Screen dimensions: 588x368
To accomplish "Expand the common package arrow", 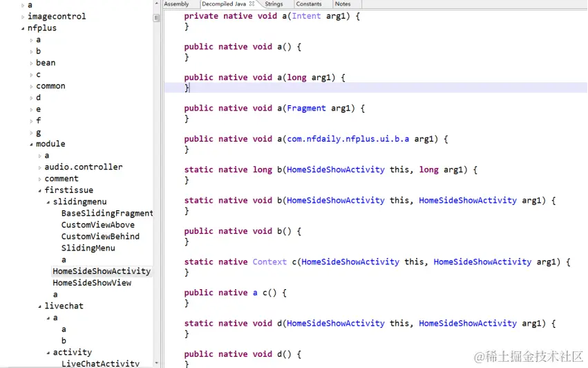I will coord(31,86).
